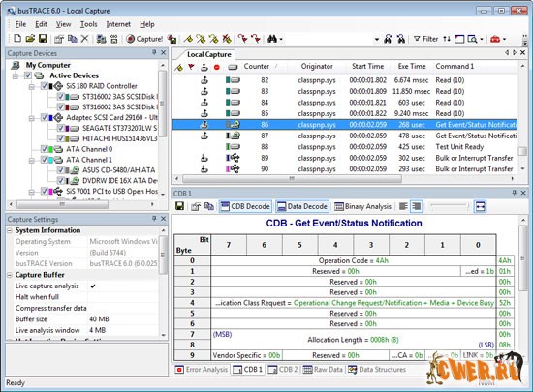Click the flag column header icon
533x392 pixels.
(x=191, y=67)
